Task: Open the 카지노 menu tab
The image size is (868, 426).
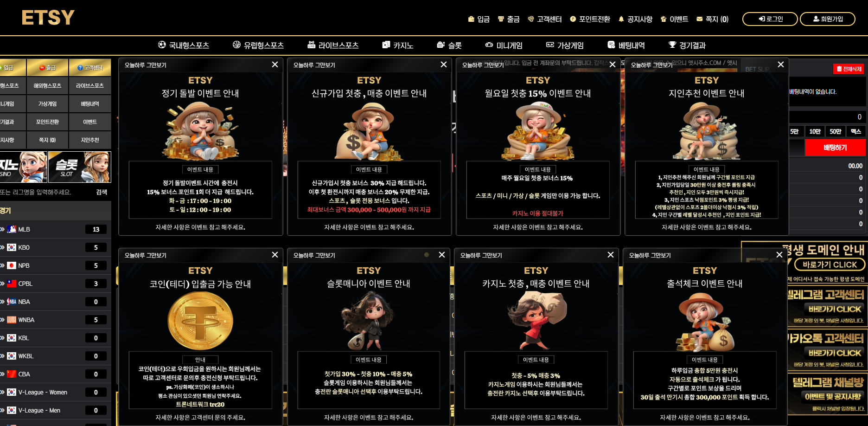Action: [x=397, y=45]
